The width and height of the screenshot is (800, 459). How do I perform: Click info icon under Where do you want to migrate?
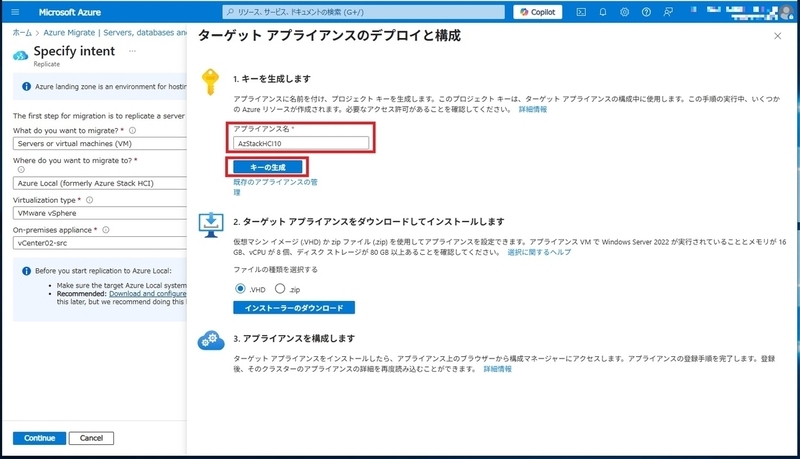[21, 169]
